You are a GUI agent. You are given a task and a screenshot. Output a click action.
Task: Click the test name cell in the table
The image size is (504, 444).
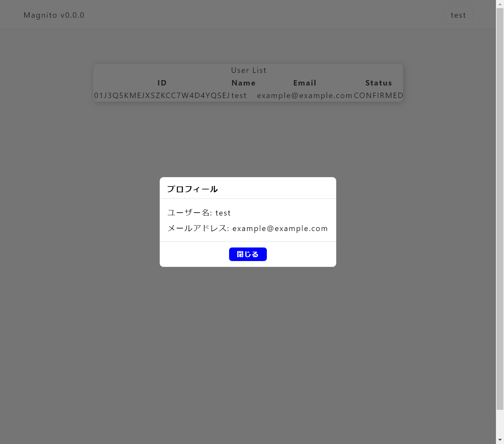[x=239, y=96]
